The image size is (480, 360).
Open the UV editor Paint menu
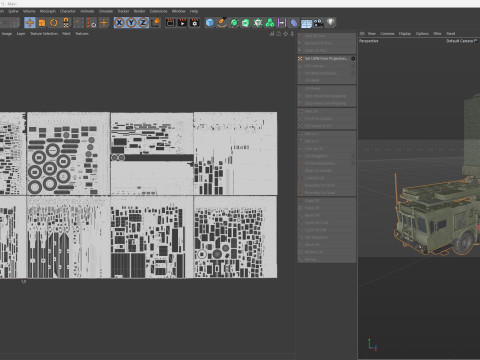[x=66, y=34]
